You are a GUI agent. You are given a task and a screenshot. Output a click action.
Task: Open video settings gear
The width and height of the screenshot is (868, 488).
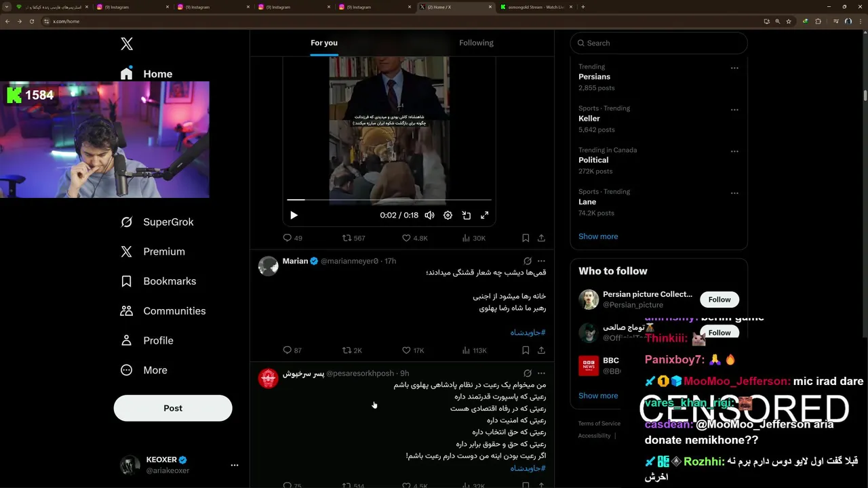[x=448, y=215]
